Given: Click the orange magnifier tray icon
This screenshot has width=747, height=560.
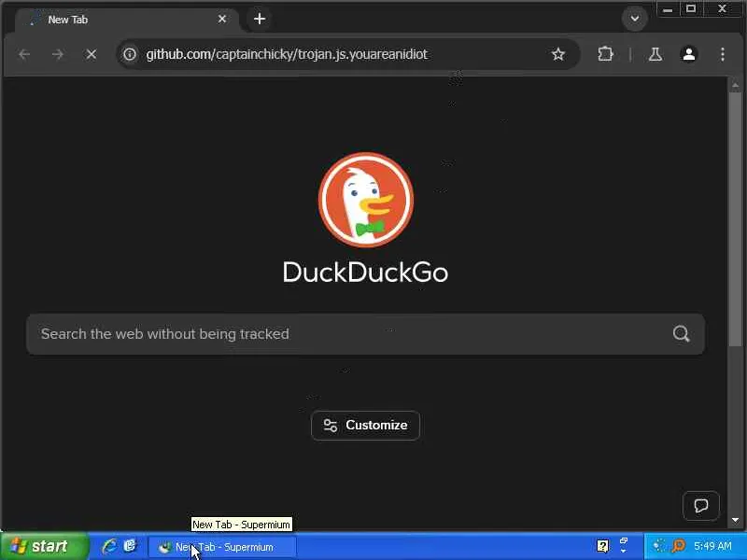Looking at the screenshot, I should (679, 546).
